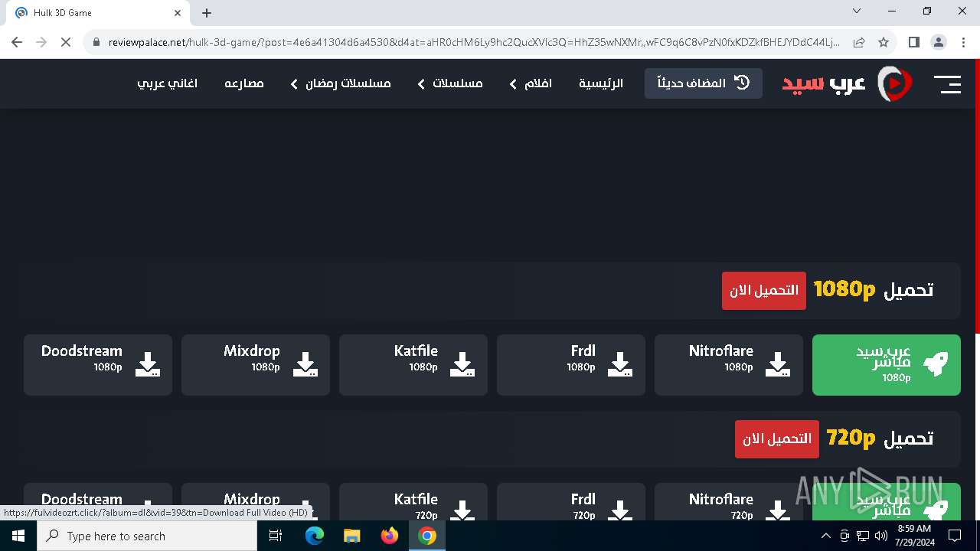Click Chrome icon in taskbar
Viewport: 980px width, 551px height.
coord(427,536)
